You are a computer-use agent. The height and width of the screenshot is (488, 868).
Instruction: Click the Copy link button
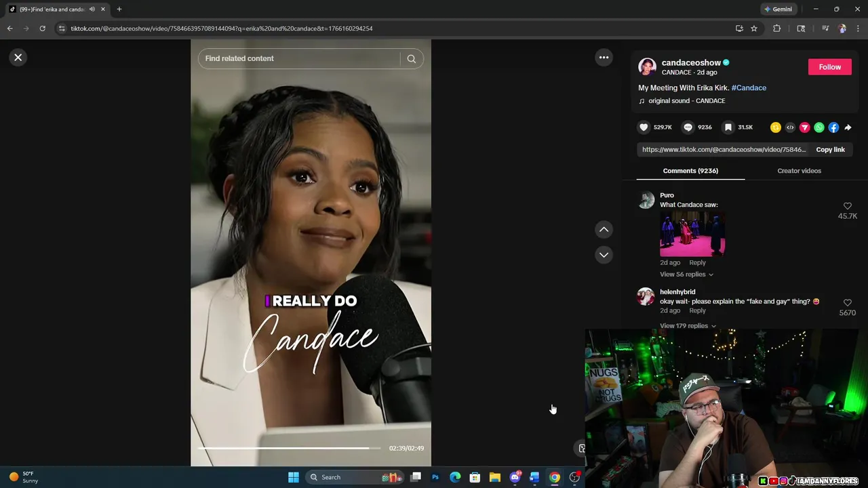(830, 150)
